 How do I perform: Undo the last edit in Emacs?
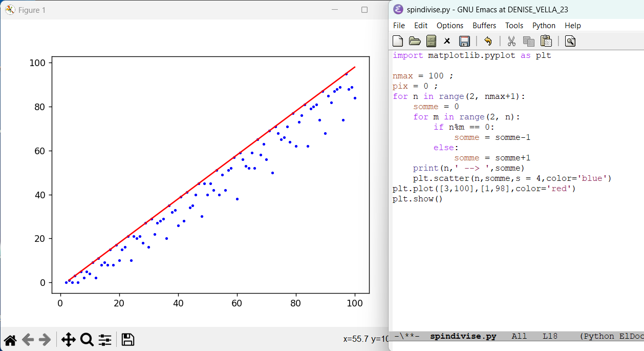(488, 41)
